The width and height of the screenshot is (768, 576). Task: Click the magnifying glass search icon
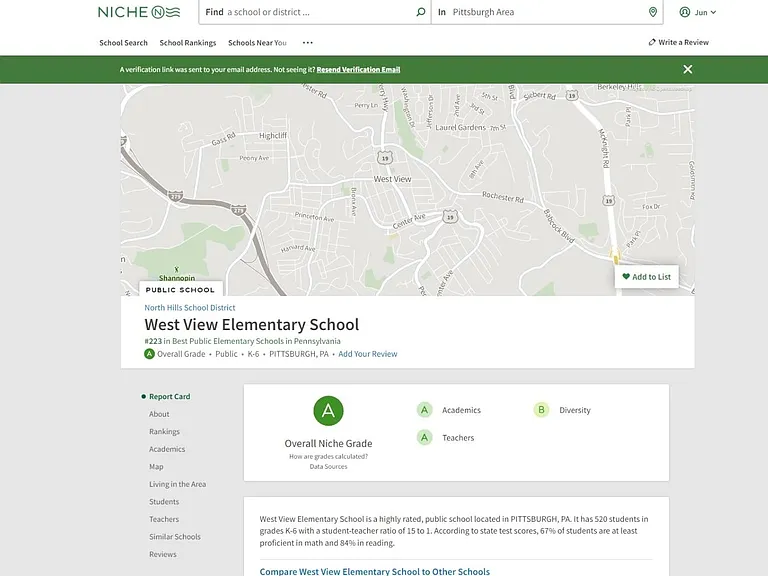421,12
